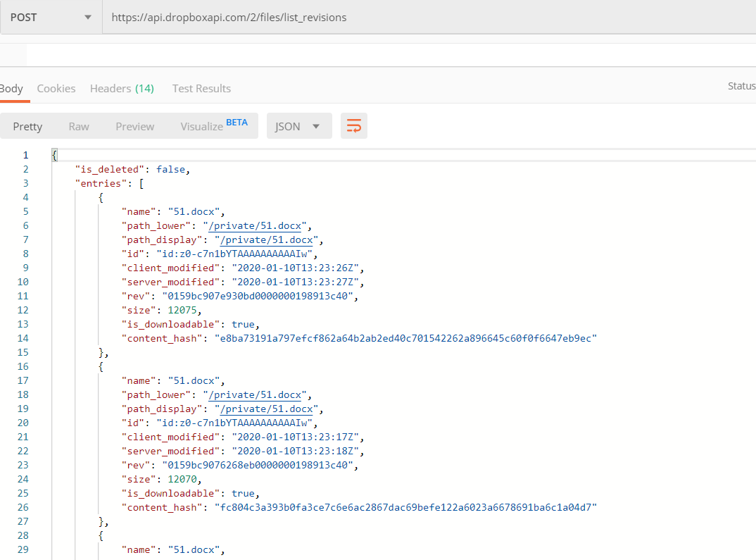Click line number 16 in the gutter
Screen dimensions: 756x560
click(23, 366)
